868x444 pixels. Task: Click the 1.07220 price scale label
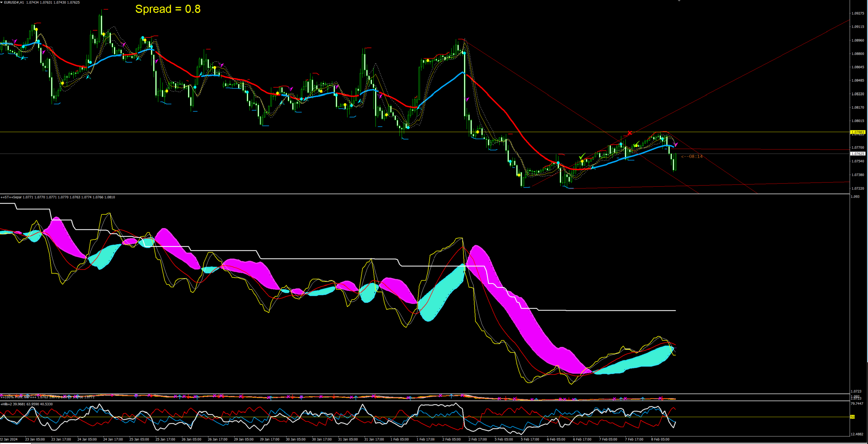(x=857, y=188)
